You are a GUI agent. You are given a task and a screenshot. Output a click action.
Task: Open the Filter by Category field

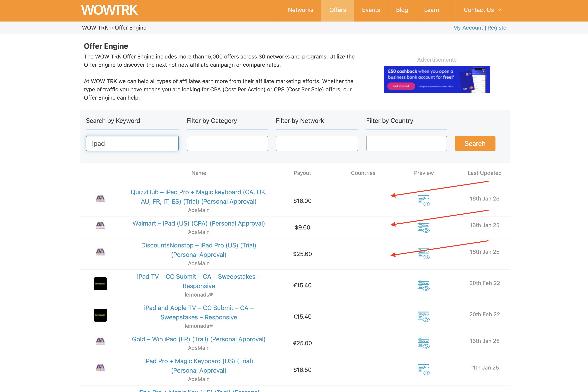(227, 144)
